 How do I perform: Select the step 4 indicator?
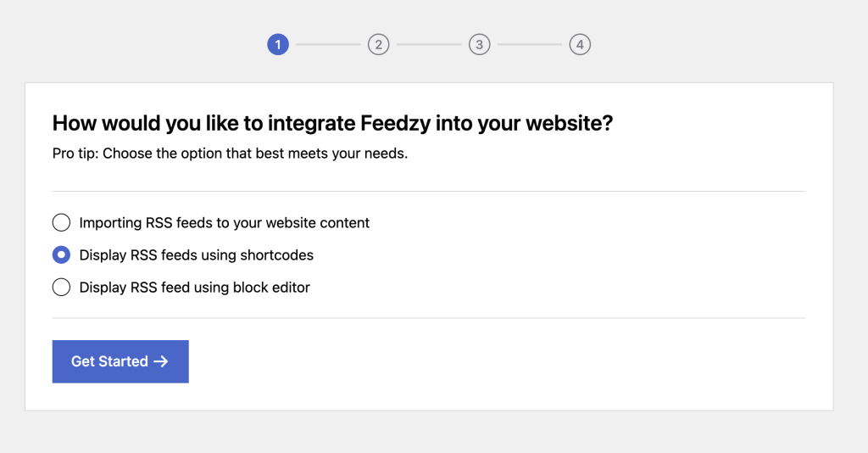click(580, 44)
